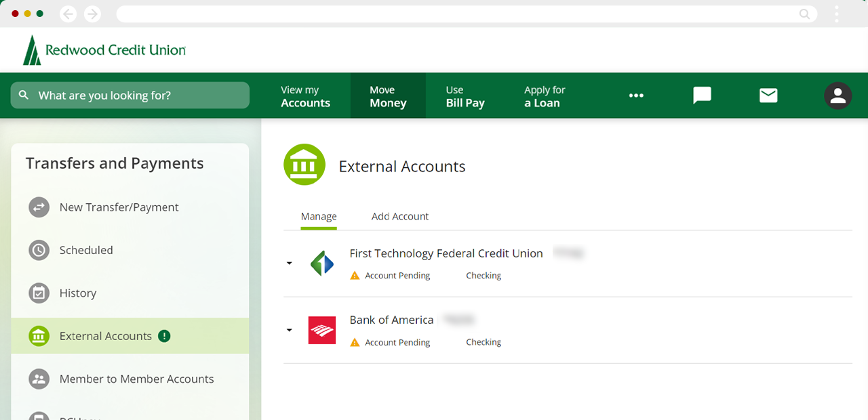Viewport: 868px width, 420px height.
Task: Click the External Accounts page heading
Action: coord(402,167)
